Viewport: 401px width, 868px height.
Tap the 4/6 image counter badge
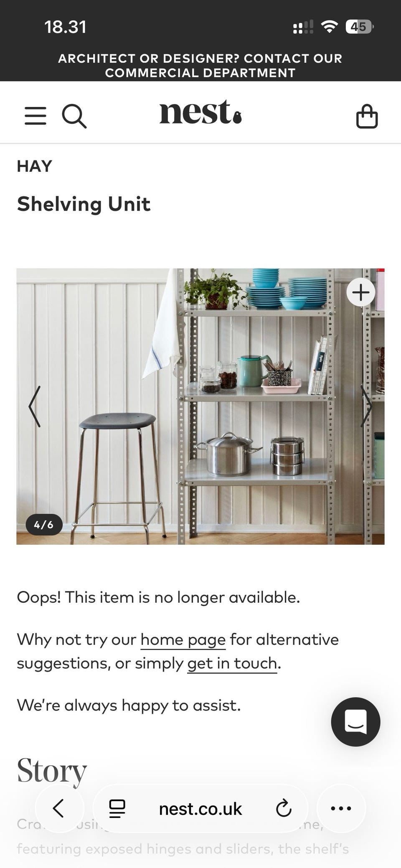(x=44, y=525)
